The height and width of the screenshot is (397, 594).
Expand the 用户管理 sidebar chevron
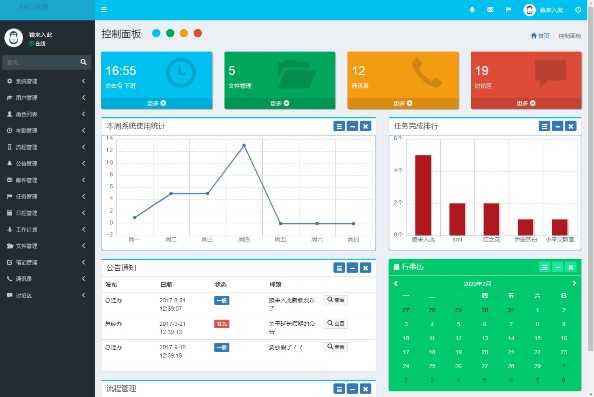pos(83,98)
